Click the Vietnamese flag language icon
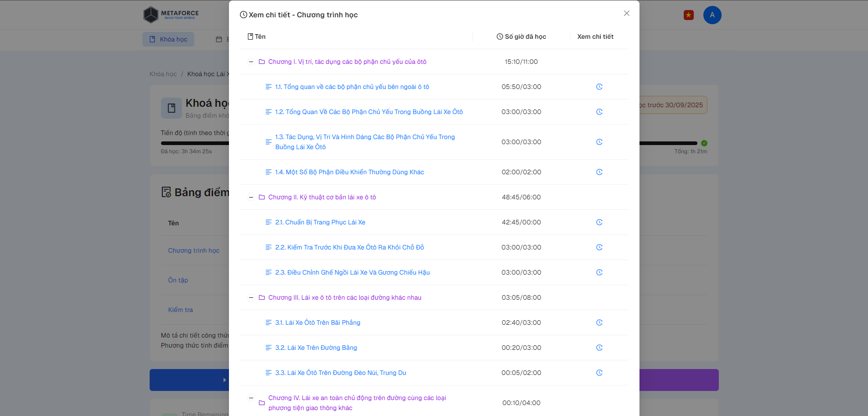The height and width of the screenshot is (416, 868). pyautogui.click(x=688, y=15)
